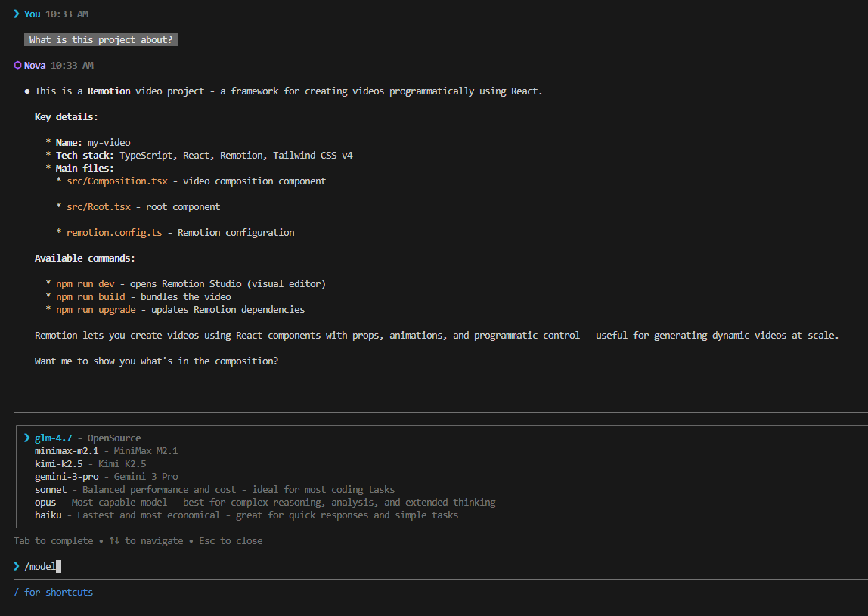Click the "Esc to close" hint text

(x=229, y=540)
